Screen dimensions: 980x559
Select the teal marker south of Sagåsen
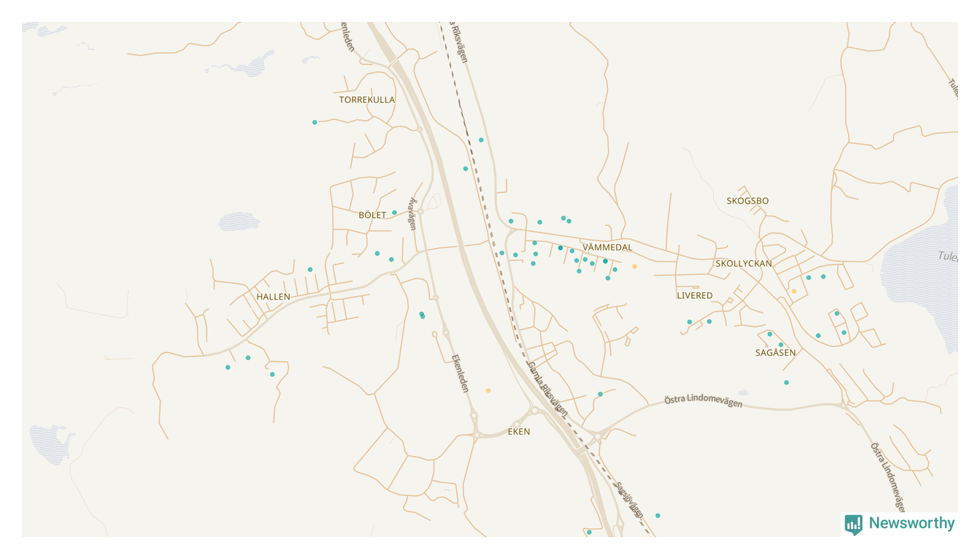pyautogui.click(x=786, y=382)
